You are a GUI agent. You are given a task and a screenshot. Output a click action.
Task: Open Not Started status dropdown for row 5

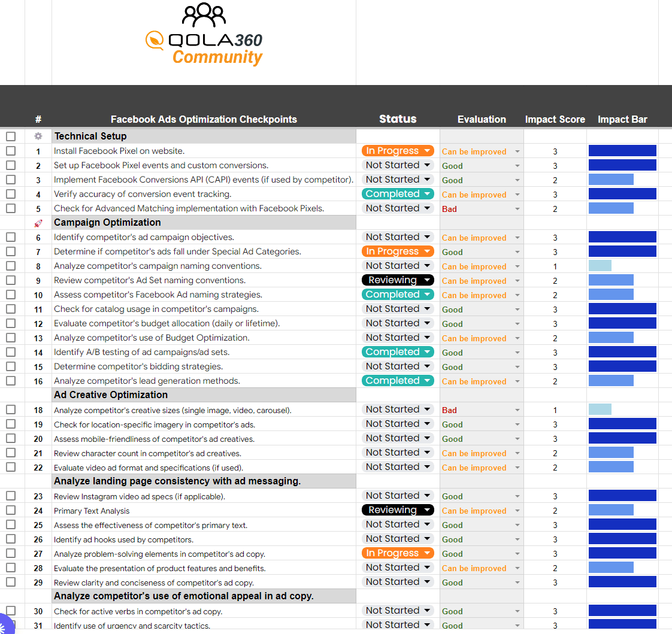click(x=398, y=208)
